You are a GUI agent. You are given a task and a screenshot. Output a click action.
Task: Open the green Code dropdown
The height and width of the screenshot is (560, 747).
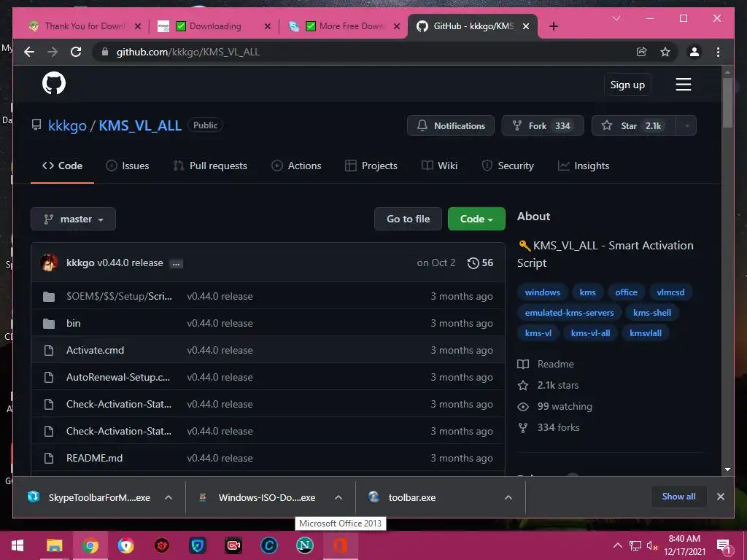pyautogui.click(x=476, y=219)
